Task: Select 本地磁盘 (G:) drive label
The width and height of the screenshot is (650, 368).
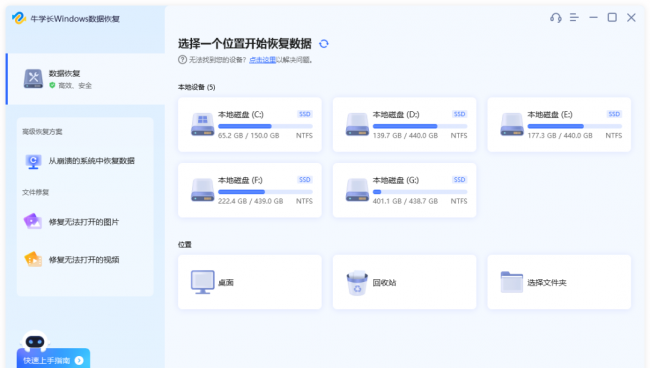Action: pos(396,180)
